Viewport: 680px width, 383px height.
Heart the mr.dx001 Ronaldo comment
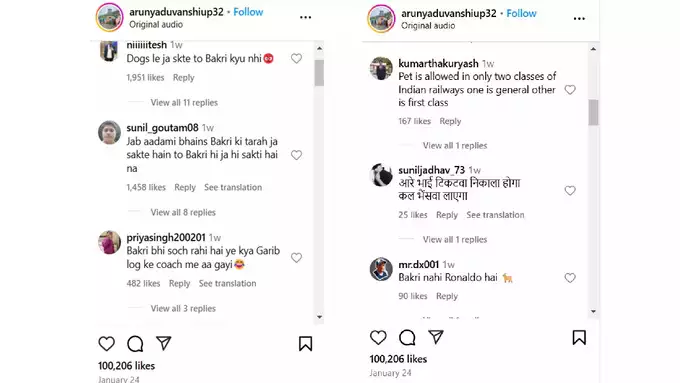click(570, 278)
